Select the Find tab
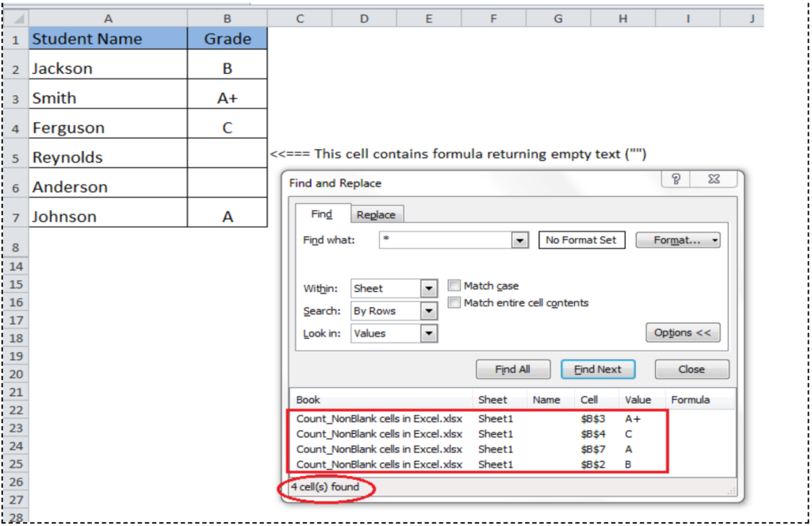The image size is (812, 526). (323, 214)
